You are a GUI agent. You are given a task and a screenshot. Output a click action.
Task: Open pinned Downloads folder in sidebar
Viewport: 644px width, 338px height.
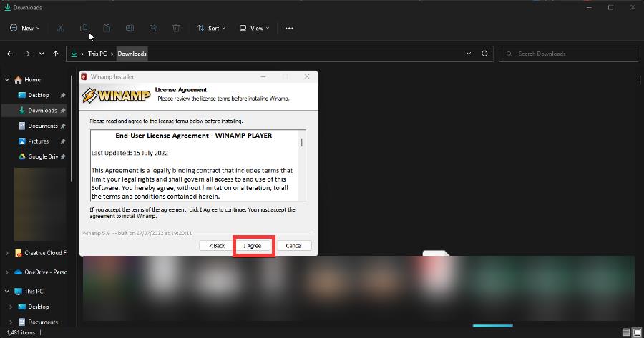43,110
